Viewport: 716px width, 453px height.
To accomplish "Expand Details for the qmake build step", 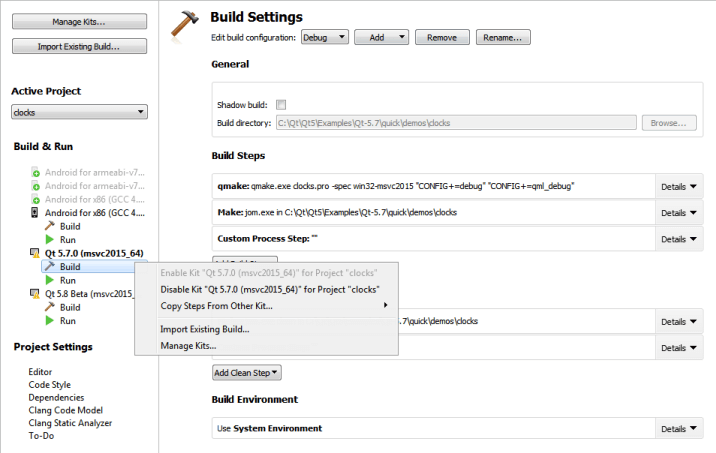I will pos(679,187).
